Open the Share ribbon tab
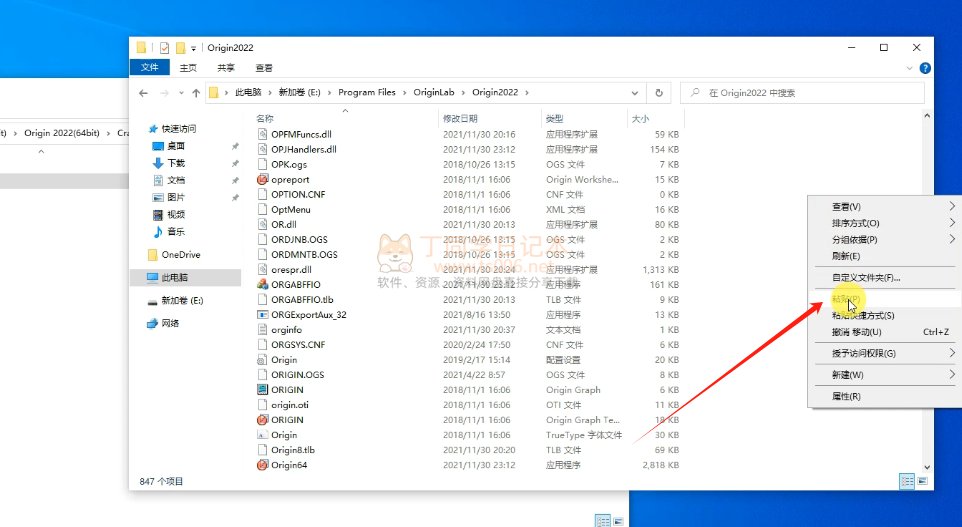The height and width of the screenshot is (527, 962). pyautogui.click(x=226, y=68)
